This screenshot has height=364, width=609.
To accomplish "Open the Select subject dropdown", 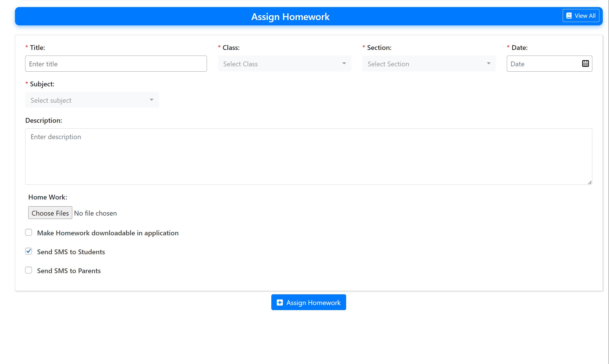I will pyautogui.click(x=92, y=100).
